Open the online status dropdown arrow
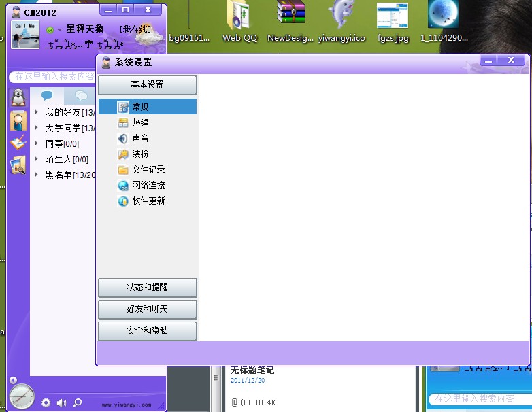Image resolution: width=532 pixels, height=412 pixels. 59,30
